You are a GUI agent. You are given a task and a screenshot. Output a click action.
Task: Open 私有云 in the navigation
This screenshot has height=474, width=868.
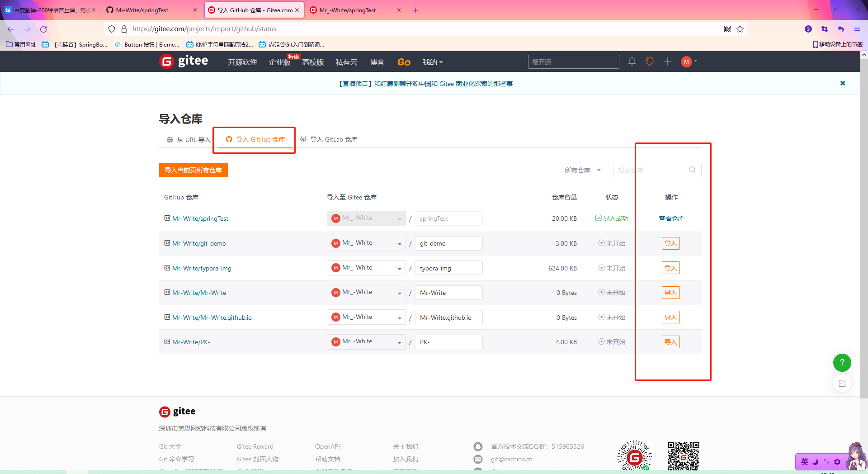pyautogui.click(x=346, y=62)
